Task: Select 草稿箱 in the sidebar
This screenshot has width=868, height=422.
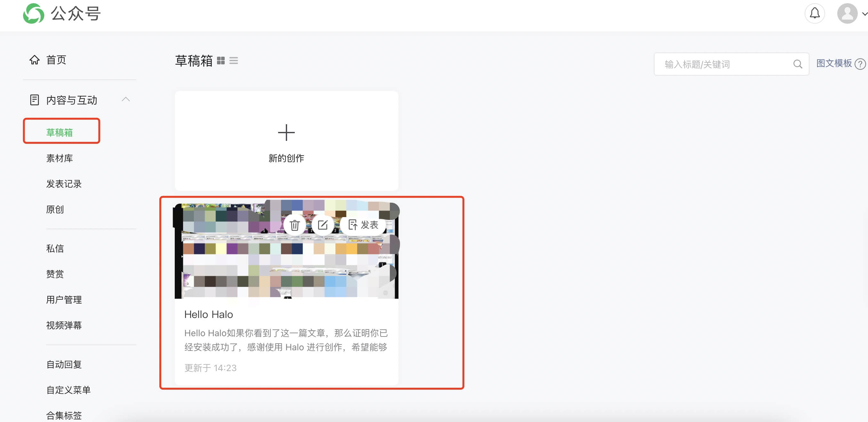Action: click(60, 133)
